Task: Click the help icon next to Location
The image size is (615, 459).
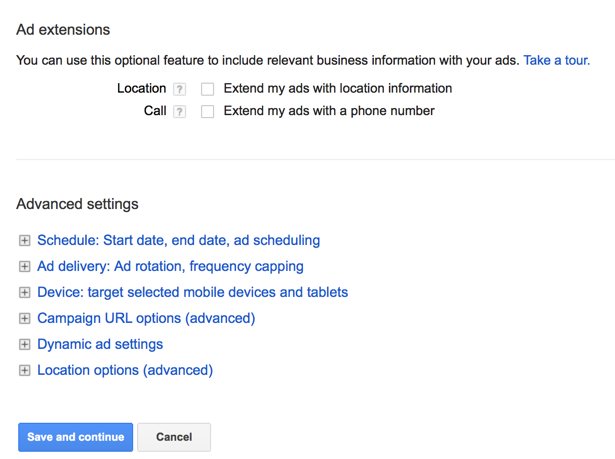Action: click(x=180, y=89)
